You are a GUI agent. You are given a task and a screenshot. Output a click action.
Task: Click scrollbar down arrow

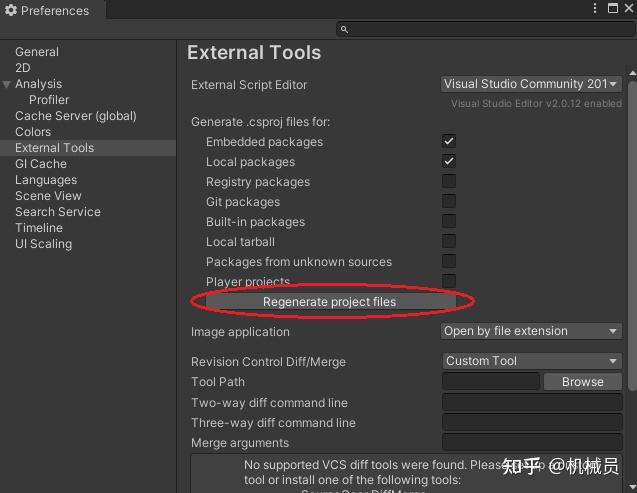point(633,486)
